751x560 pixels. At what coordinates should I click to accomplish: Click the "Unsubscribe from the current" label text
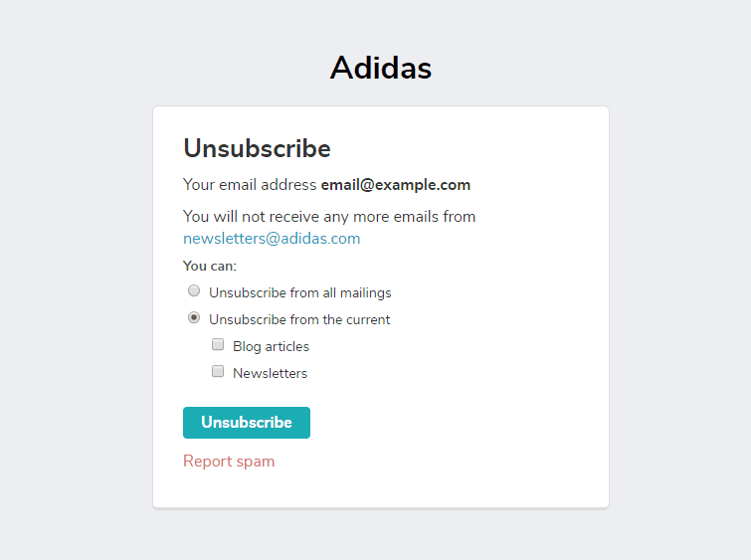point(299,319)
